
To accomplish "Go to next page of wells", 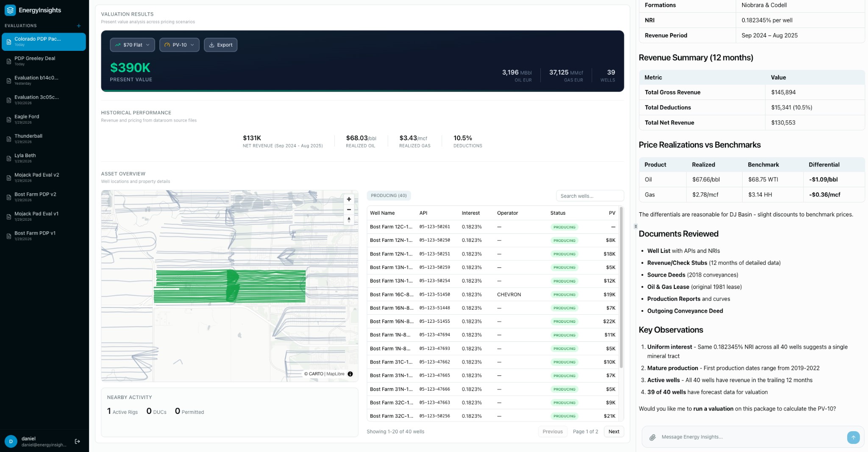I will point(613,431).
